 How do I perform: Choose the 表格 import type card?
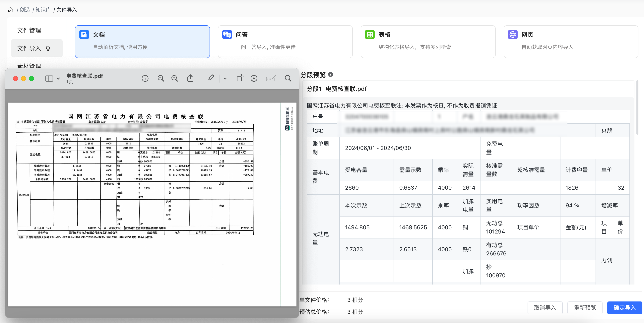pyautogui.click(x=428, y=41)
